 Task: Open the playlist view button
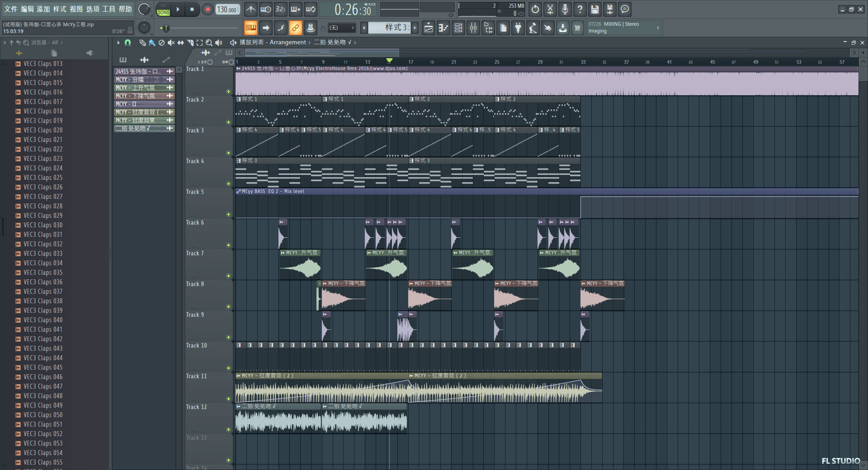429,28
